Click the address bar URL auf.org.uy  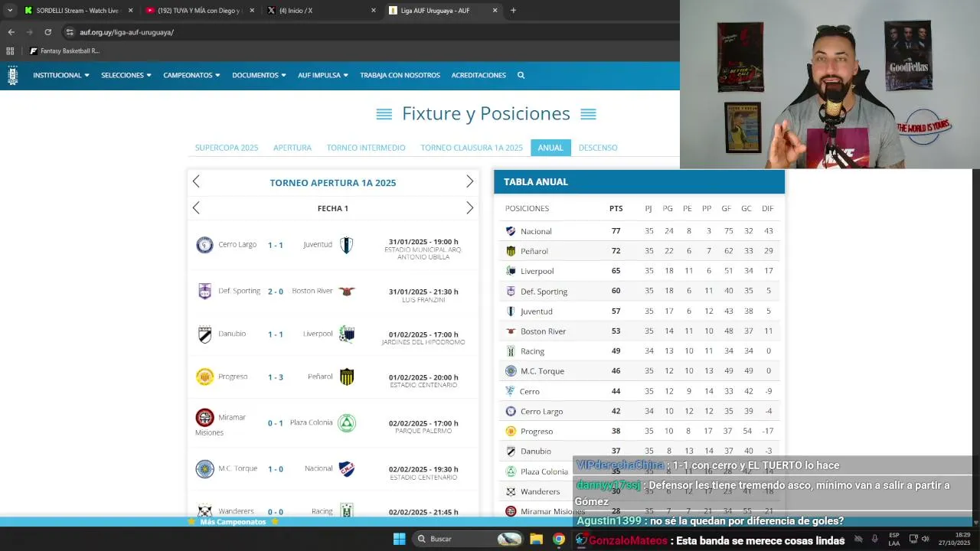(127, 32)
